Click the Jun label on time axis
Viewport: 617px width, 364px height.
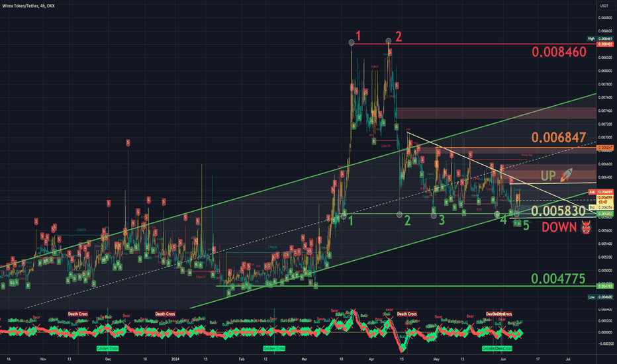[x=503, y=359]
